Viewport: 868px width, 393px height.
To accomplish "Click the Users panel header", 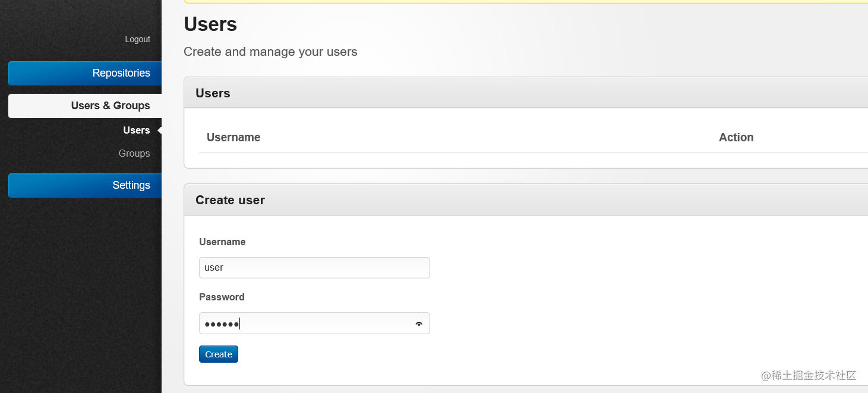I will tap(213, 93).
